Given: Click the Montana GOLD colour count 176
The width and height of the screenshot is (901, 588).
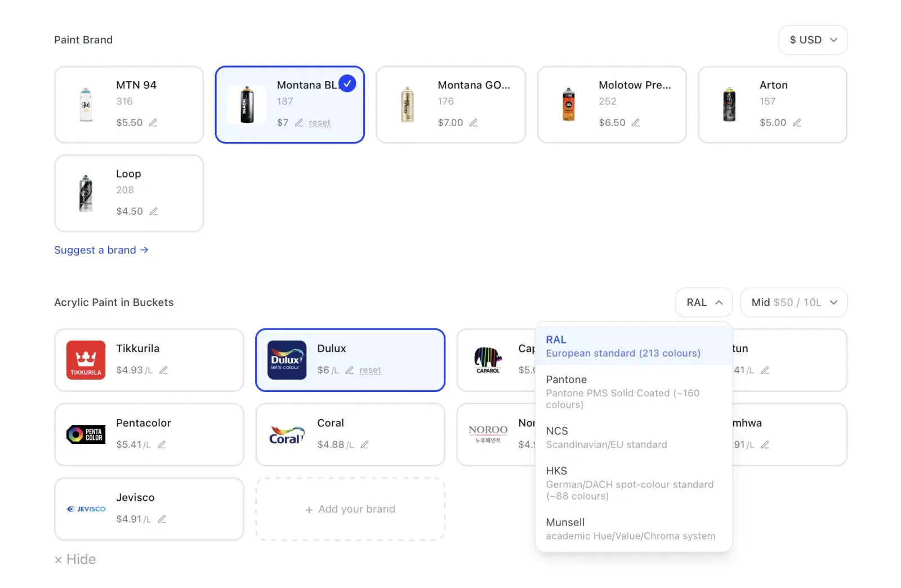Looking at the screenshot, I should coord(446,101).
